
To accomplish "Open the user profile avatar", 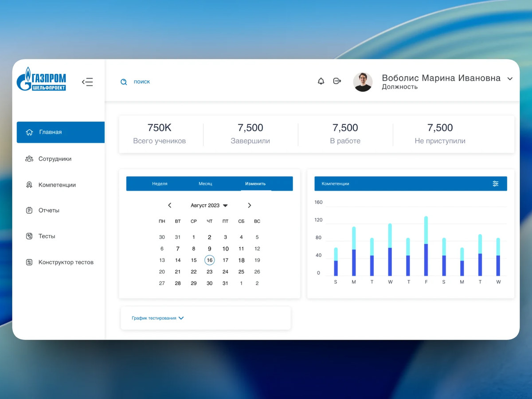I will (363, 82).
